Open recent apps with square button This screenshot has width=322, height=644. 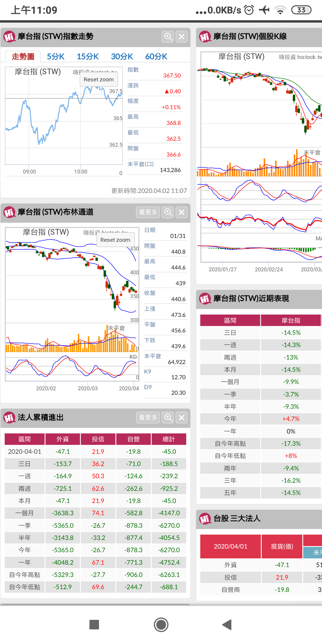click(94, 625)
